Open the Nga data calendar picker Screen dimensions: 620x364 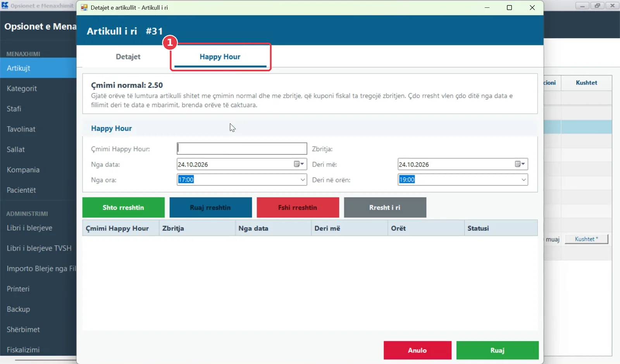[299, 164]
